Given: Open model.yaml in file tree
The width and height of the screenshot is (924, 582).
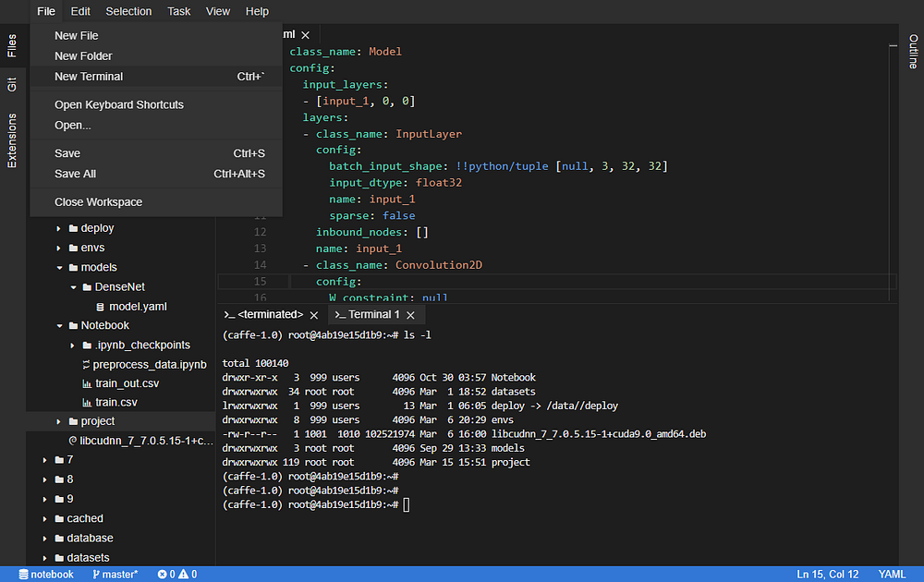Looking at the screenshot, I should point(137,306).
